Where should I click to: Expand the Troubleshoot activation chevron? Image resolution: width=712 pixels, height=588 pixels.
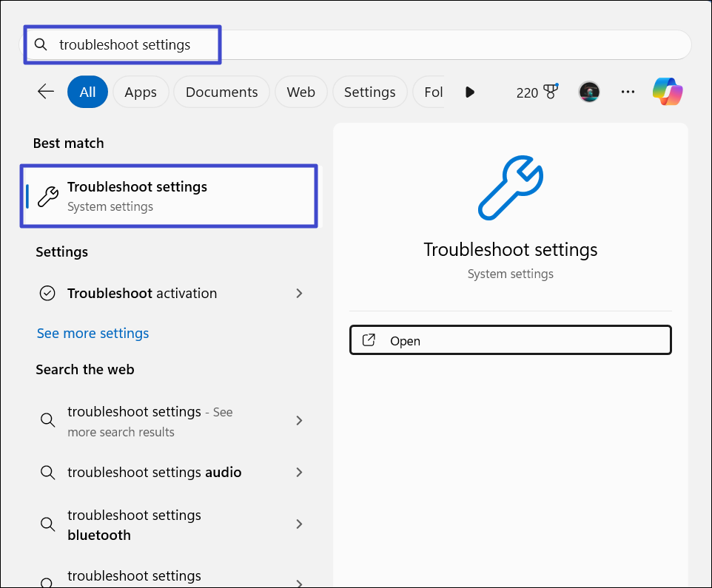click(299, 294)
